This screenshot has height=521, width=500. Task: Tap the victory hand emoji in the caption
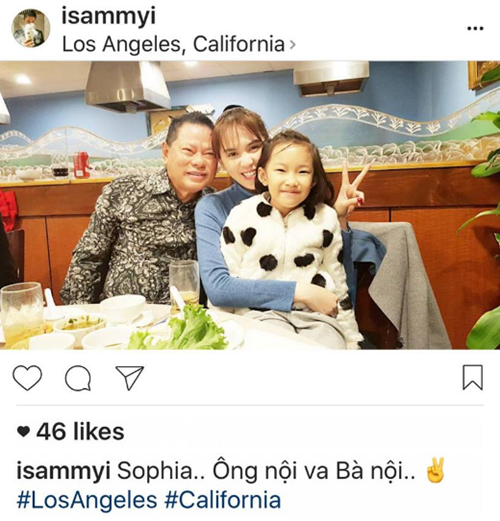pyautogui.click(x=436, y=470)
